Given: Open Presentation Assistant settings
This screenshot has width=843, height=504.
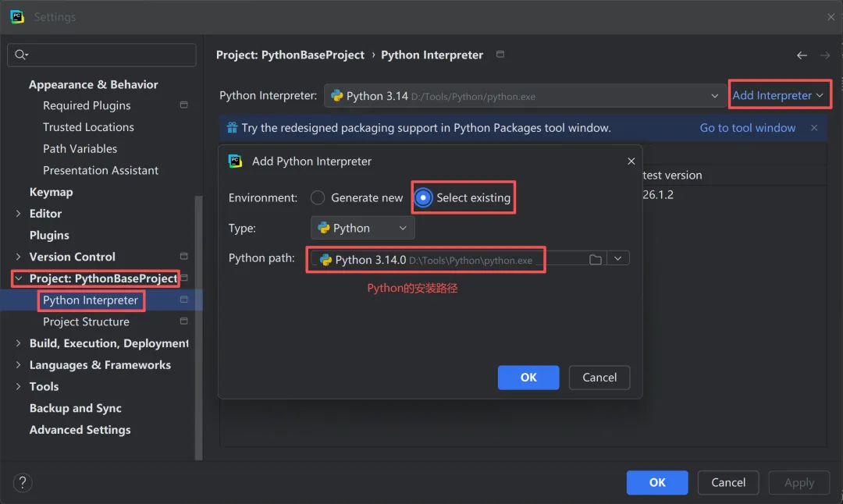Looking at the screenshot, I should [x=101, y=170].
